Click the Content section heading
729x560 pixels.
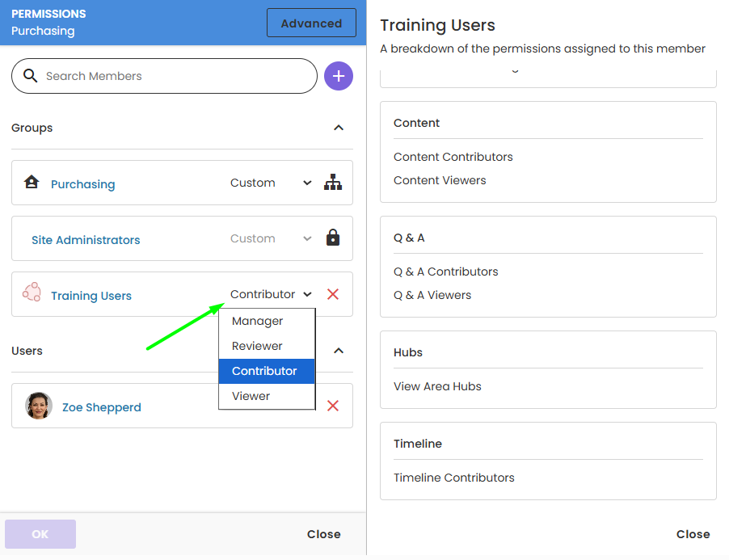(416, 123)
